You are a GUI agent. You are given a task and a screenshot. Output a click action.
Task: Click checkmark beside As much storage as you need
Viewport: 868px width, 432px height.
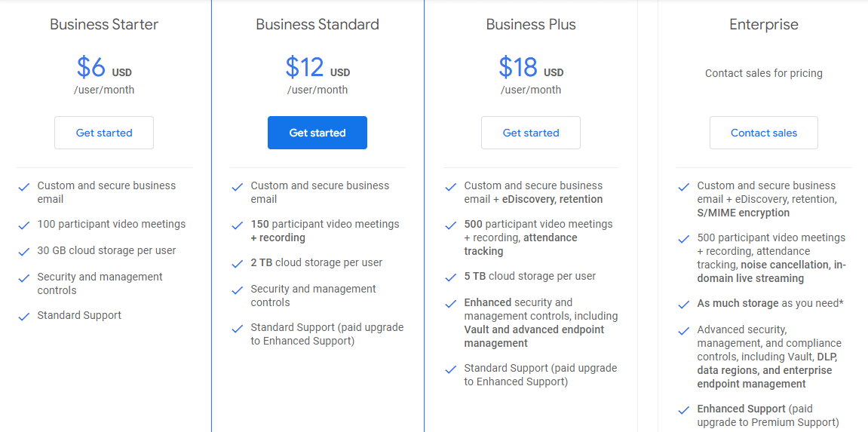pos(684,304)
